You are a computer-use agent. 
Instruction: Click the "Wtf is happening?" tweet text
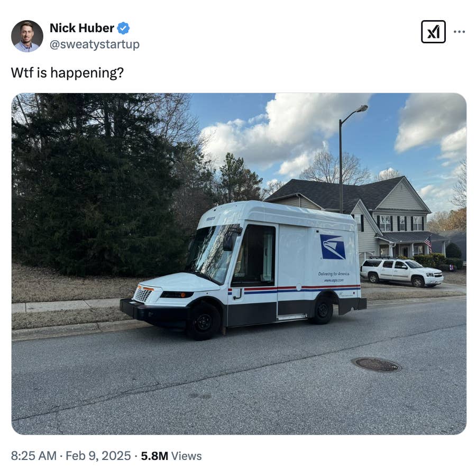[67, 73]
